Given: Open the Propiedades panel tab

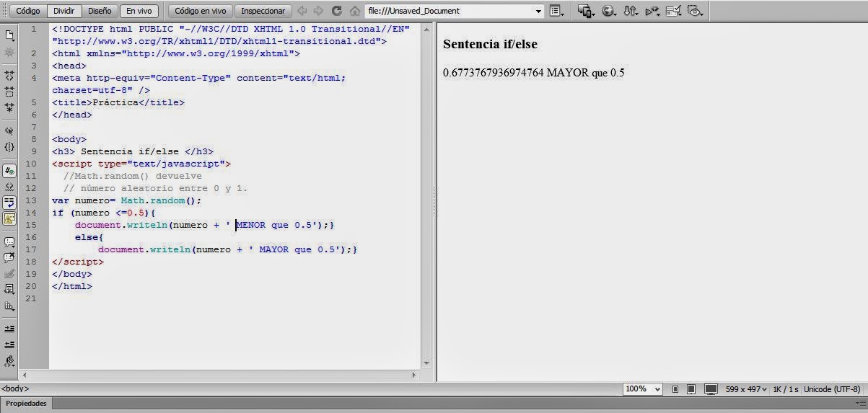Looking at the screenshot, I should [x=27, y=404].
